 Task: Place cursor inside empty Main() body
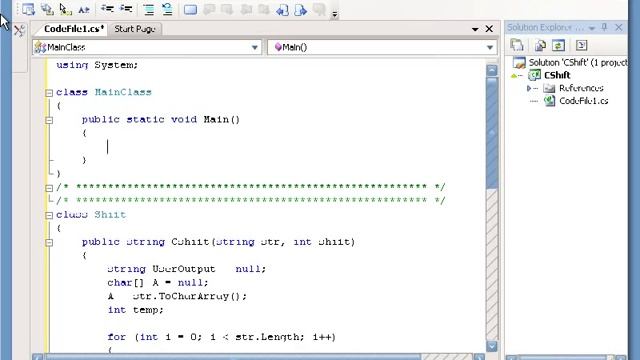pos(108,147)
